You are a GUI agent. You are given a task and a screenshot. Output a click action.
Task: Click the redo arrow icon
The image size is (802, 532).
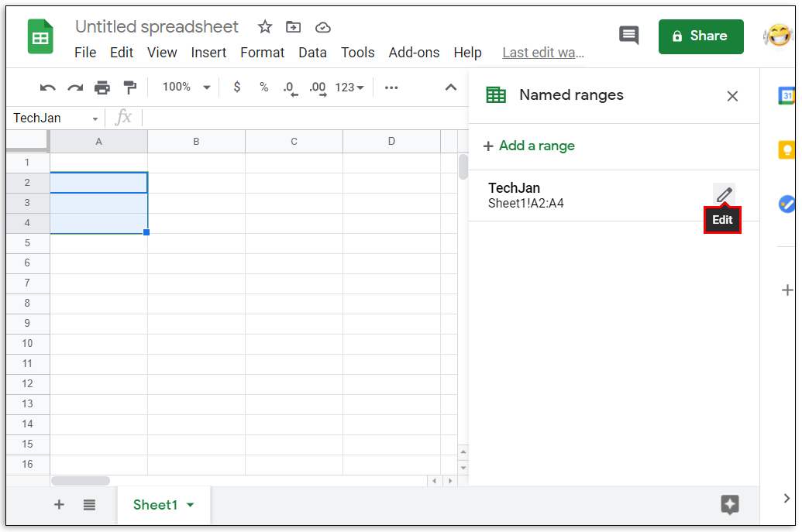75,88
